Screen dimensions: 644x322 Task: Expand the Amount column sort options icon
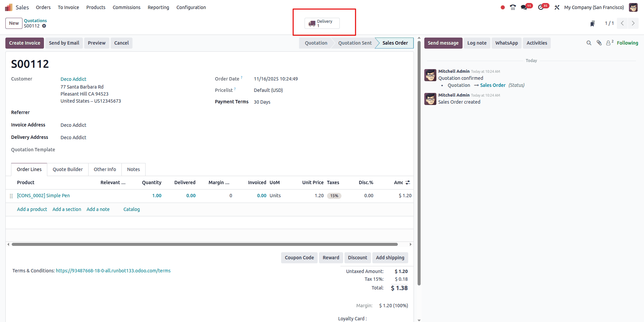pos(408,182)
